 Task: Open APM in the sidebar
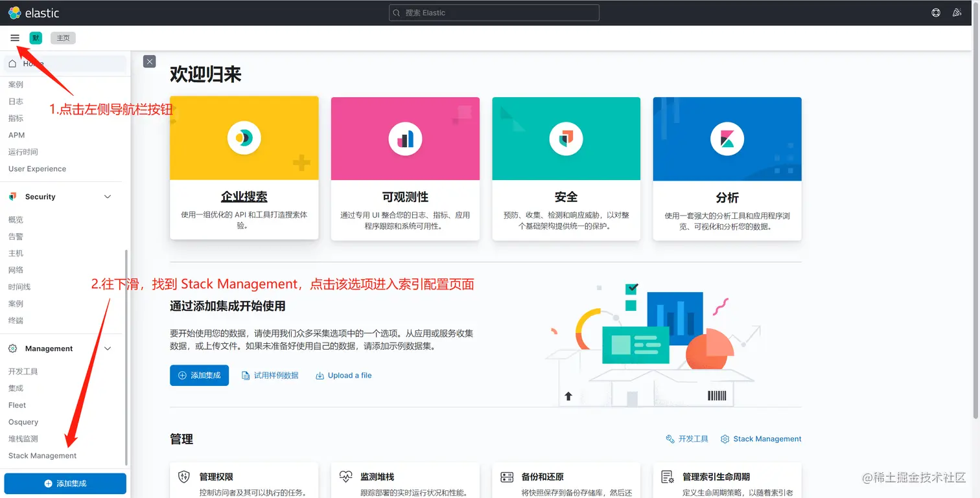(x=16, y=135)
